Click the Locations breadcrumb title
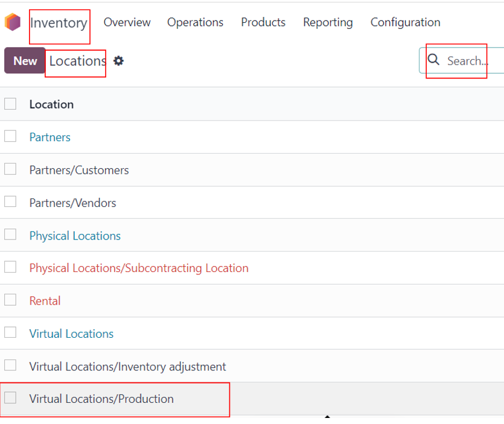This screenshot has width=504, height=424. pyautogui.click(x=77, y=61)
